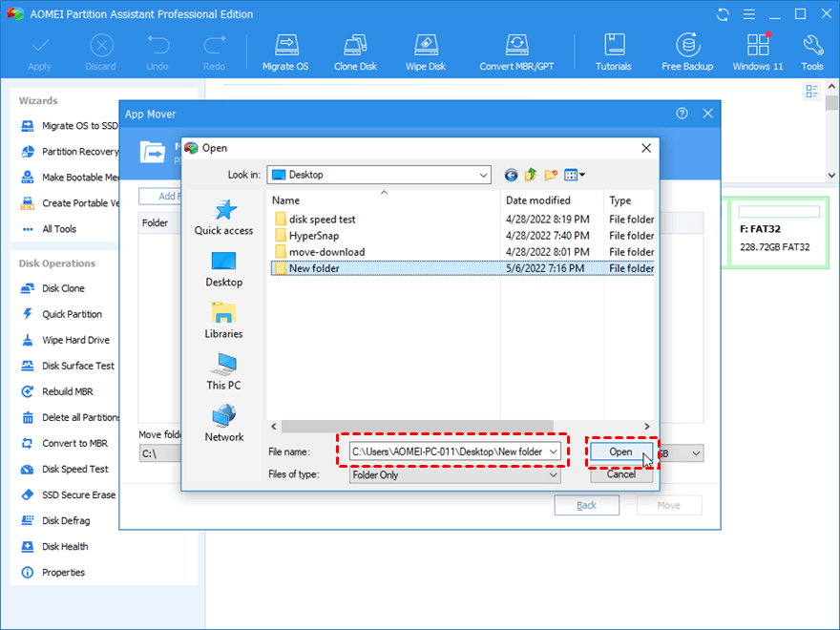Select Properties in sidebar
Image resolution: width=840 pixels, height=630 pixels.
[52, 572]
